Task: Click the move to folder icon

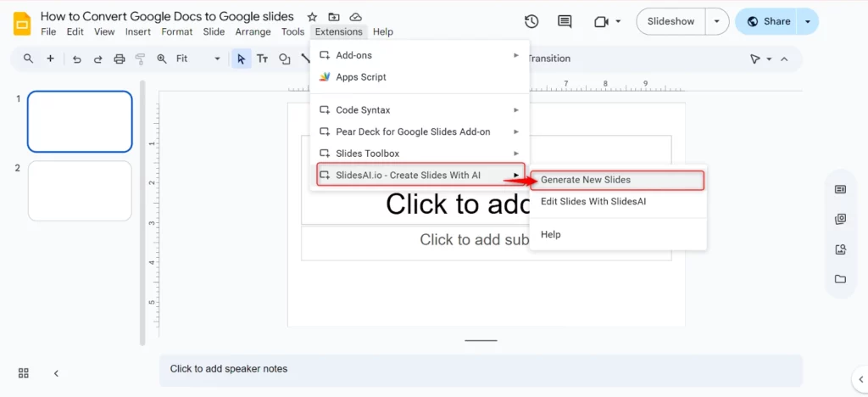Action: coord(333,17)
